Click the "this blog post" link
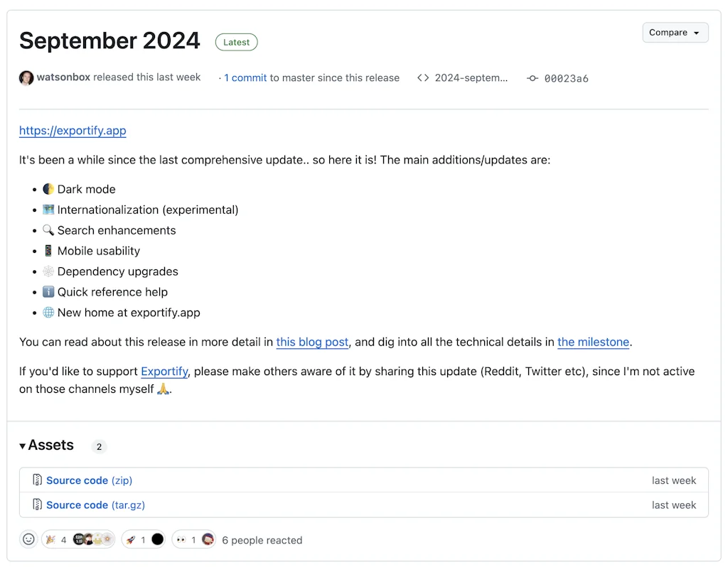Image resolution: width=728 pixels, height=567 pixels. click(312, 342)
